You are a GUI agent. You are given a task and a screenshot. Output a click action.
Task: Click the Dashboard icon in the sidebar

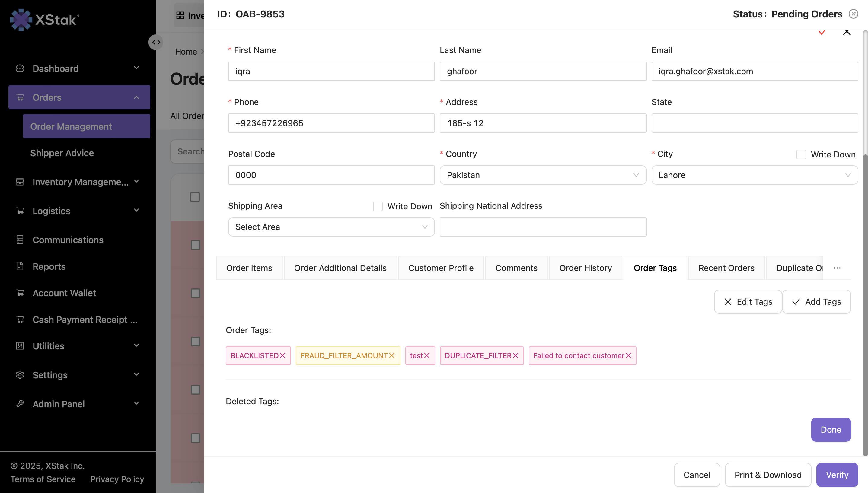point(20,68)
